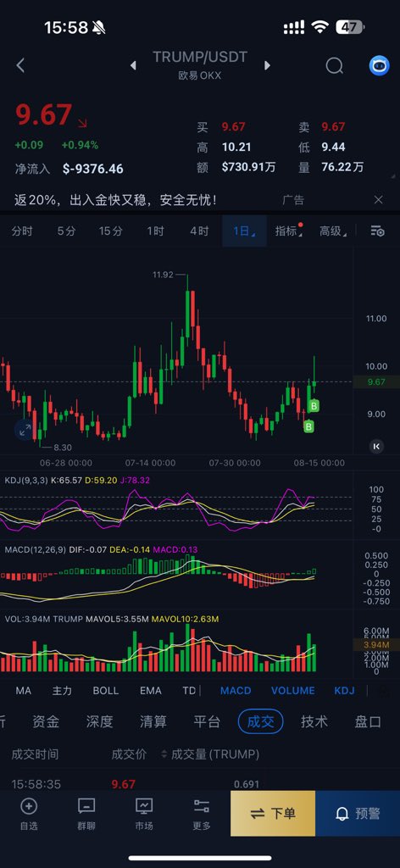
Task: Toggle the MACD sub-indicator
Action: pyautogui.click(x=236, y=690)
